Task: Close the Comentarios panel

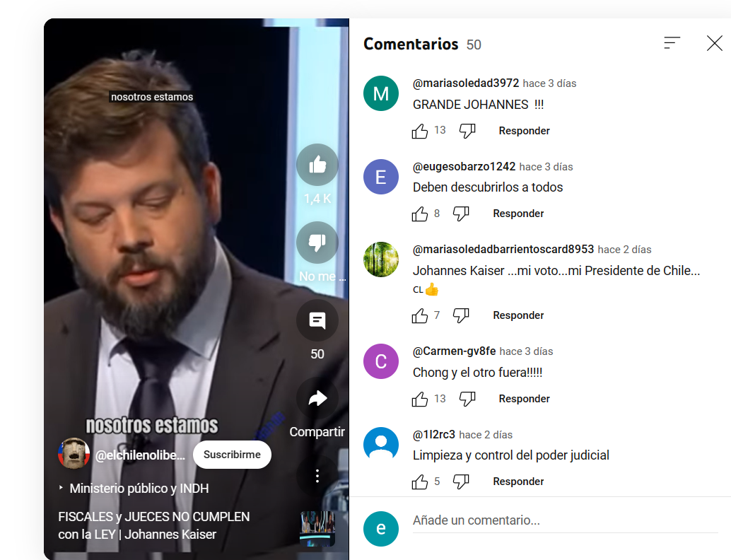Action: pyautogui.click(x=714, y=43)
